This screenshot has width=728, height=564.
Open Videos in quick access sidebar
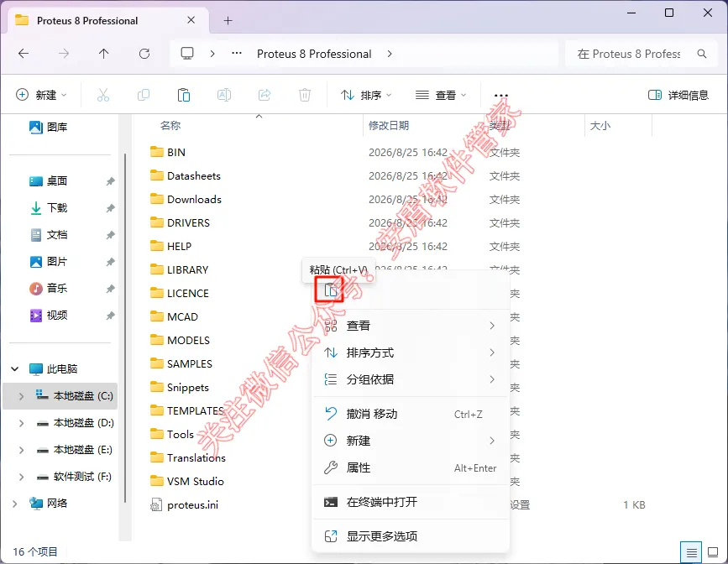(x=49, y=316)
